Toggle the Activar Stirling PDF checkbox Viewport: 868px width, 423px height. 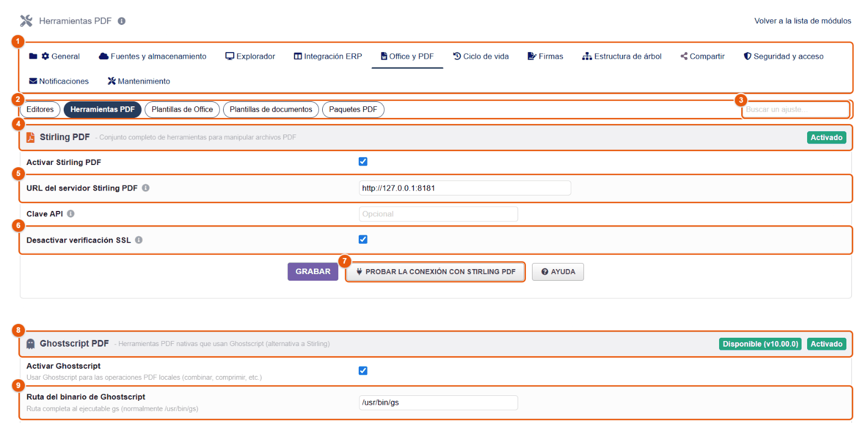click(x=363, y=162)
